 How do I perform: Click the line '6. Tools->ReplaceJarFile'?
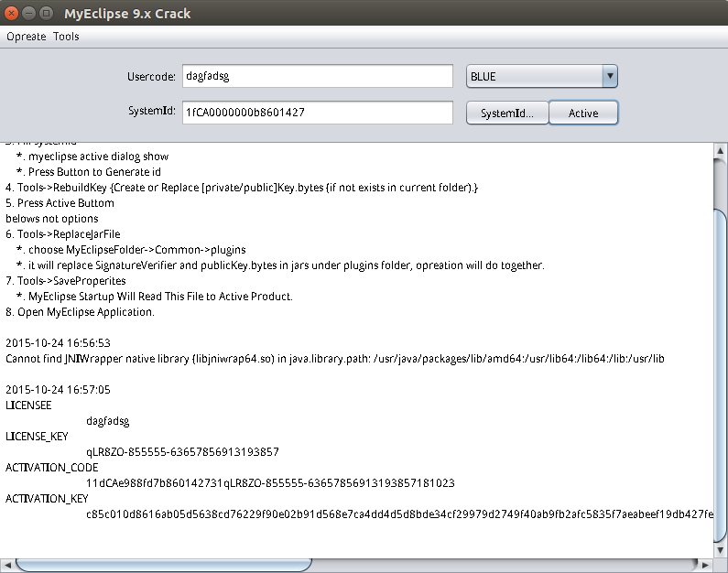(62, 233)
